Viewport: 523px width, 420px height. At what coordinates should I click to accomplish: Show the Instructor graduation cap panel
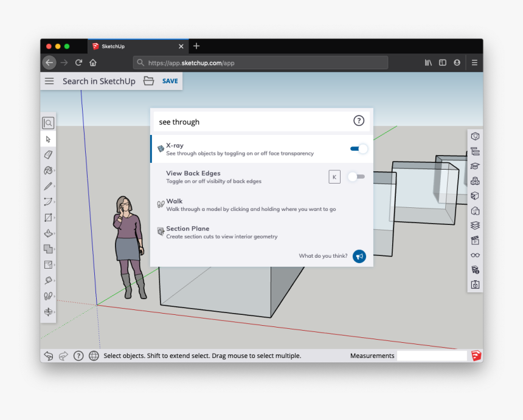click(475, 166)
